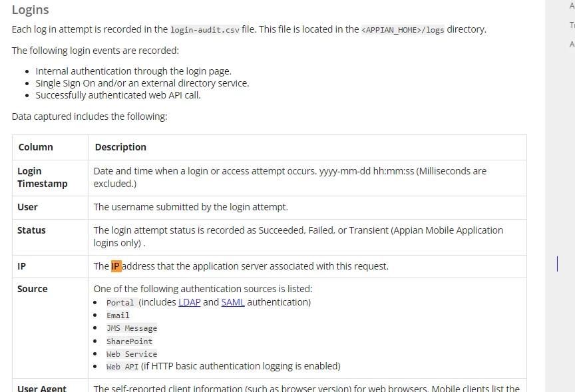Click the Column table header
The image size is (575, 392).
tap(35, 147)
